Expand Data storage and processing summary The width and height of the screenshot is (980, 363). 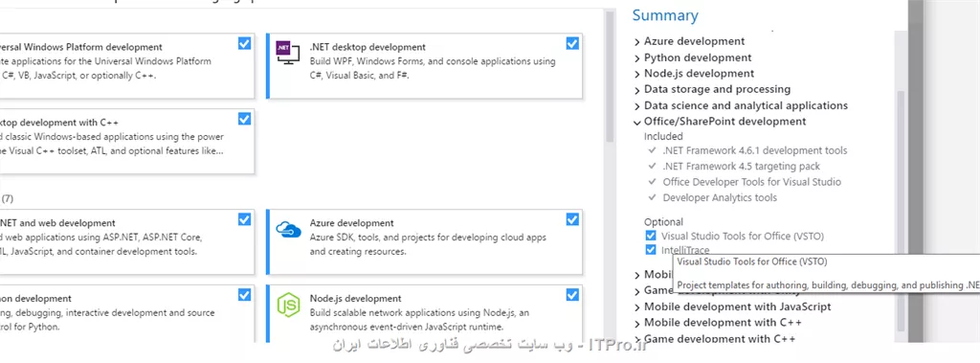(x=636, y=90)
